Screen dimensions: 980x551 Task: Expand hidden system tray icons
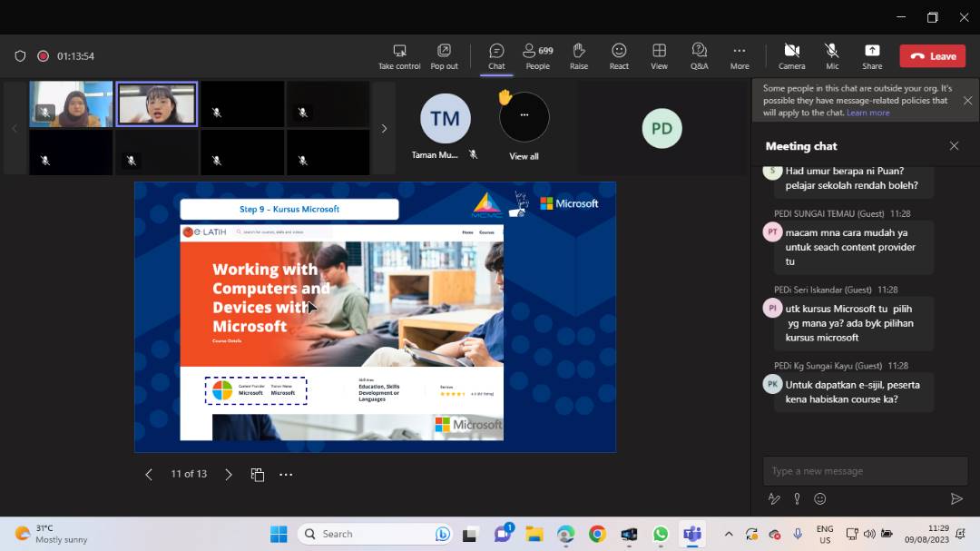[x=728, y=534]
